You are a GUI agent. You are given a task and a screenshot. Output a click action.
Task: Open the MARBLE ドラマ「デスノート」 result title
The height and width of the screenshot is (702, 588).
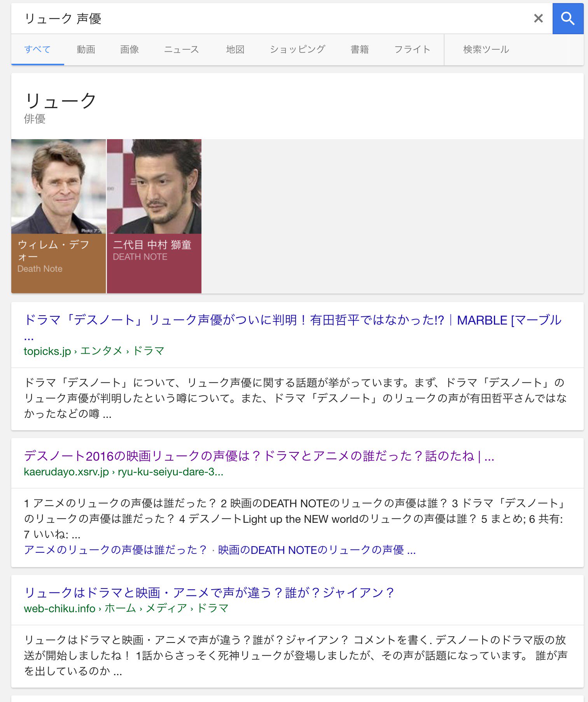coord(292,327)
